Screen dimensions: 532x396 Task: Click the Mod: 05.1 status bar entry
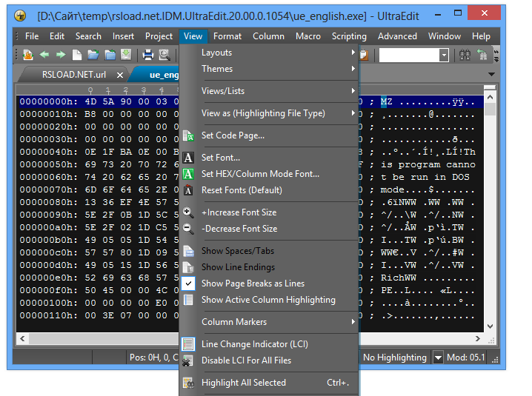pyautogui.click(x=466, y=358)
